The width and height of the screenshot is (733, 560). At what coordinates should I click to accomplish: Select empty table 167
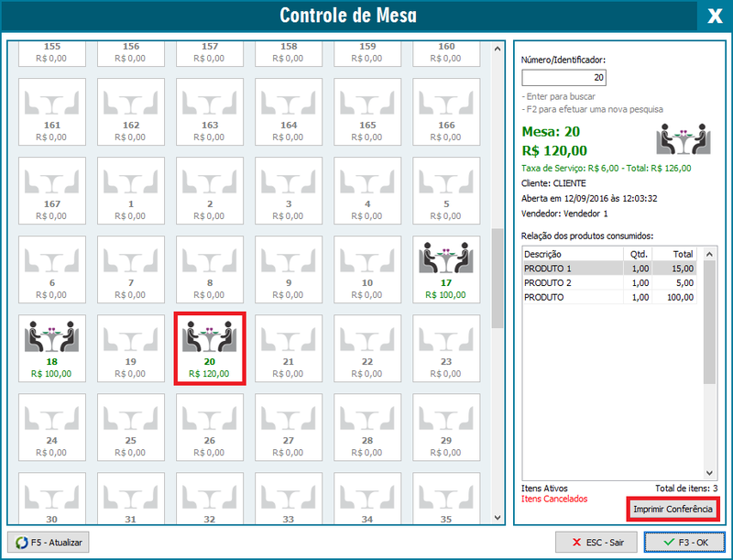[x=51, y=191]
